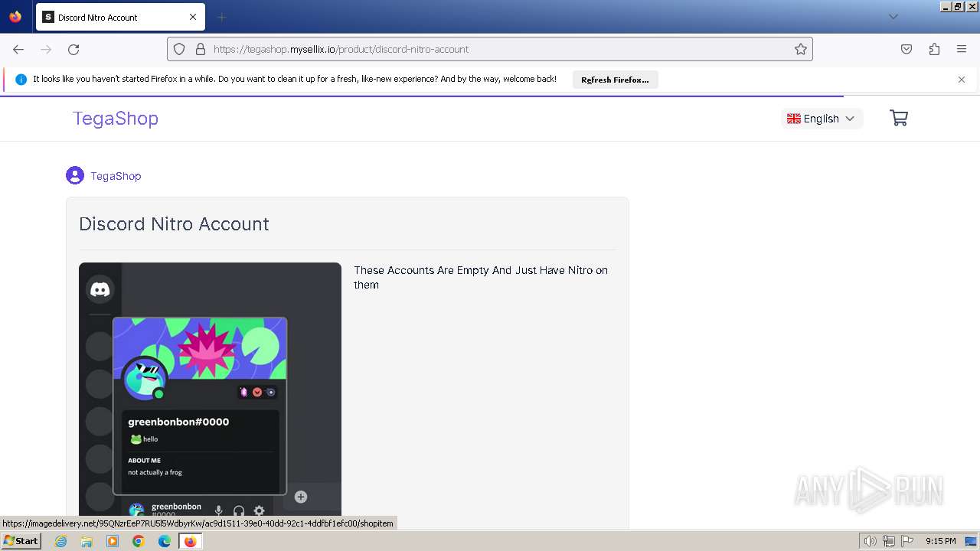
Task: Click the Discord Nitro Account heading
Action: tap(174, 224)
